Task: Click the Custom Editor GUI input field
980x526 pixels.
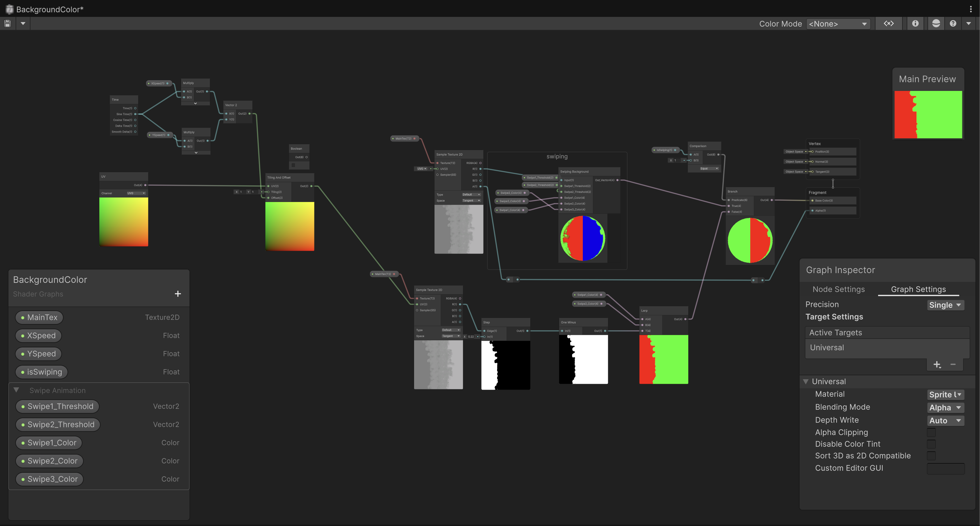Action: tap(945, 469)
